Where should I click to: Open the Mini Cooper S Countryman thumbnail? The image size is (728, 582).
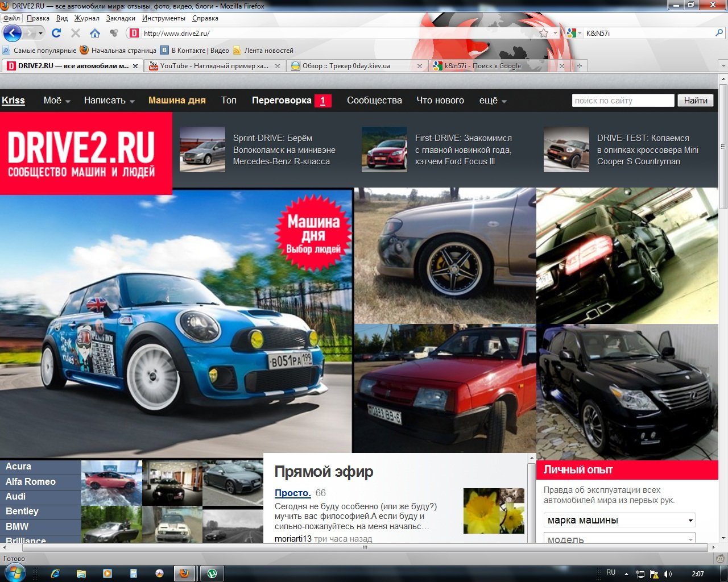(566, 149)
